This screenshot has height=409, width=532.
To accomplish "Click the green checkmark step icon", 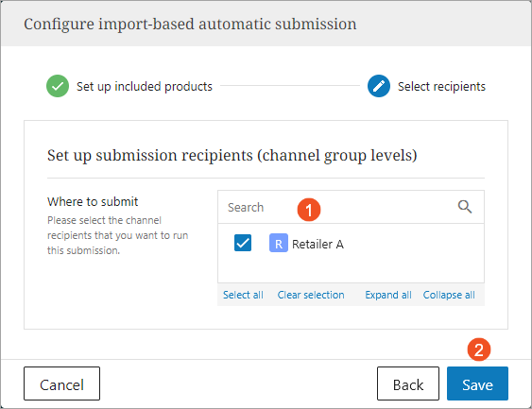I will point(58,86).
